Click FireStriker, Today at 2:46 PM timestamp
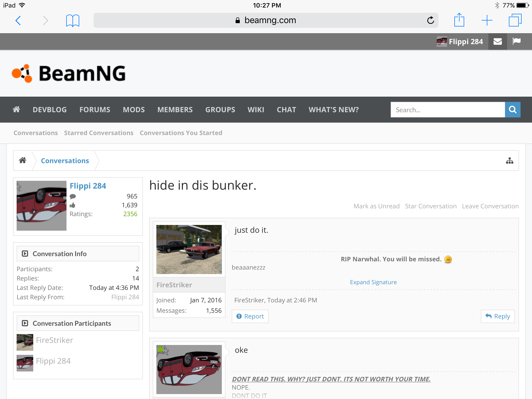Screen dimensions: 532x399 point(276,300)
